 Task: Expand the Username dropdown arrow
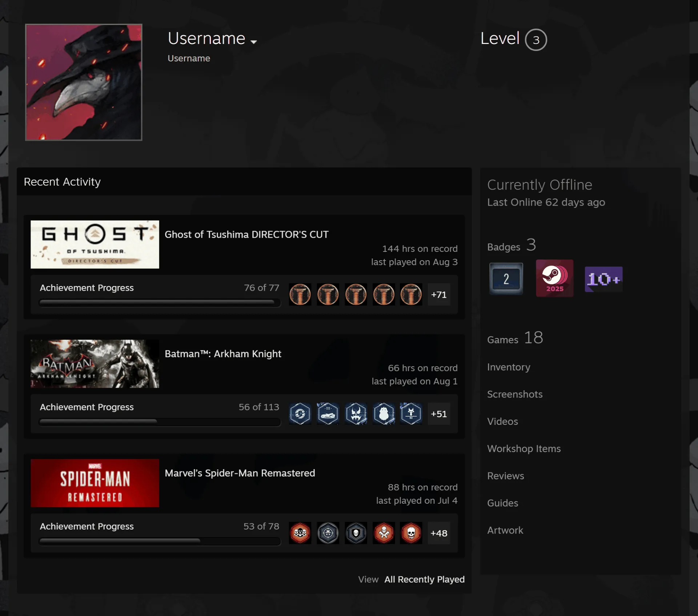tap(254, 42)
